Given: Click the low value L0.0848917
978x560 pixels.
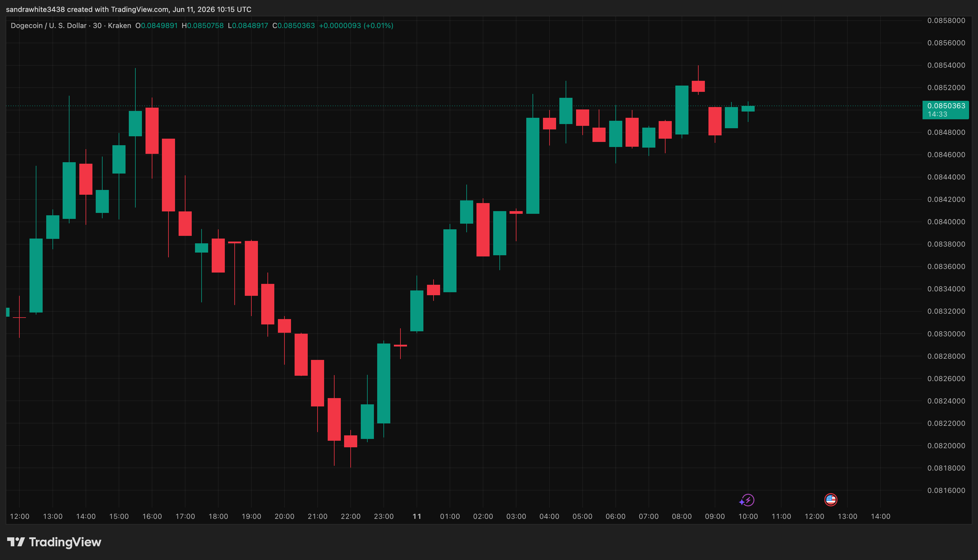Looking at the screenshot, I should click(248, 25).
